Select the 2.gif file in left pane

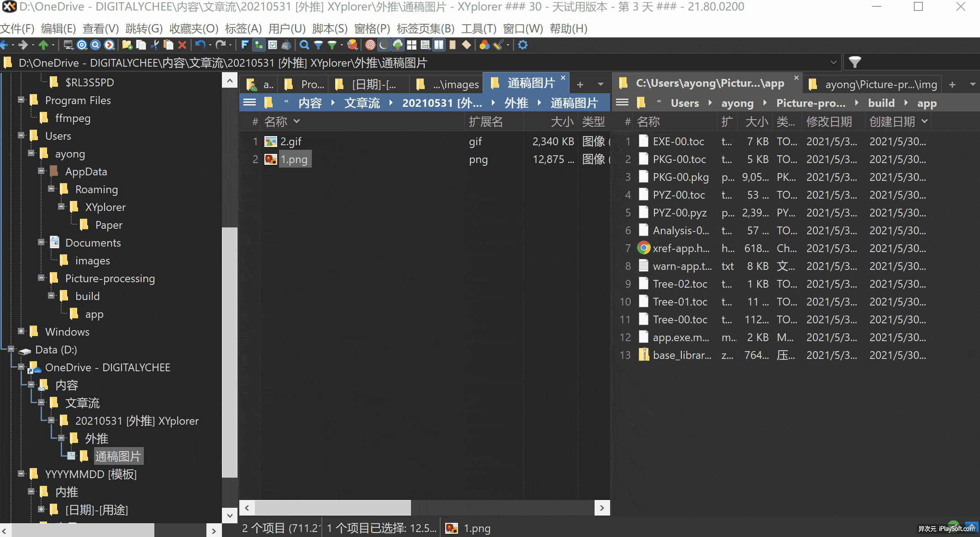(290, 141)
